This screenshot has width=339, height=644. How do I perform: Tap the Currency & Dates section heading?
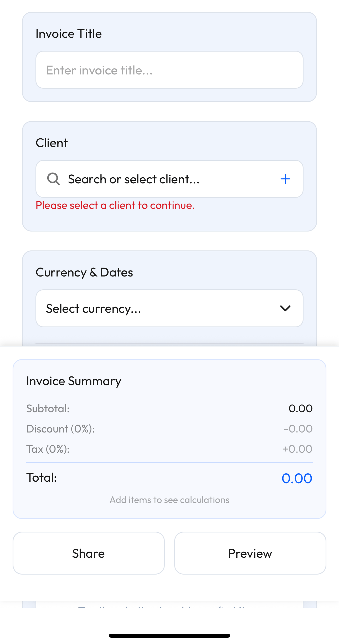pos(84,273)
